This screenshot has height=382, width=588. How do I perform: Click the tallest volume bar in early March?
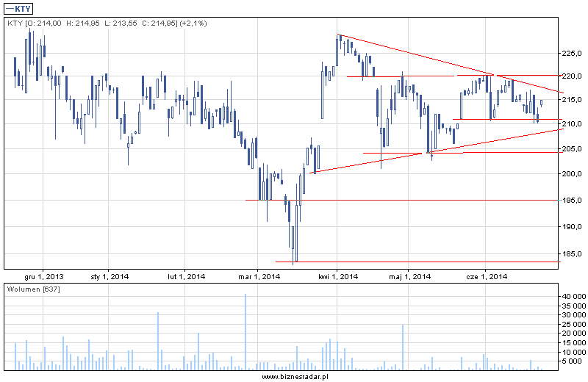click(x=245, y=332)
